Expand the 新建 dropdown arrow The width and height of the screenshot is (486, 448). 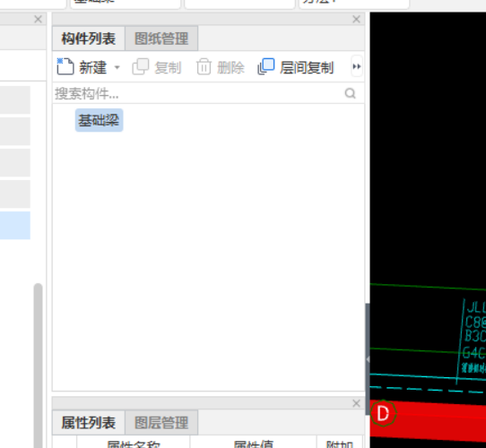click(117, 67)
